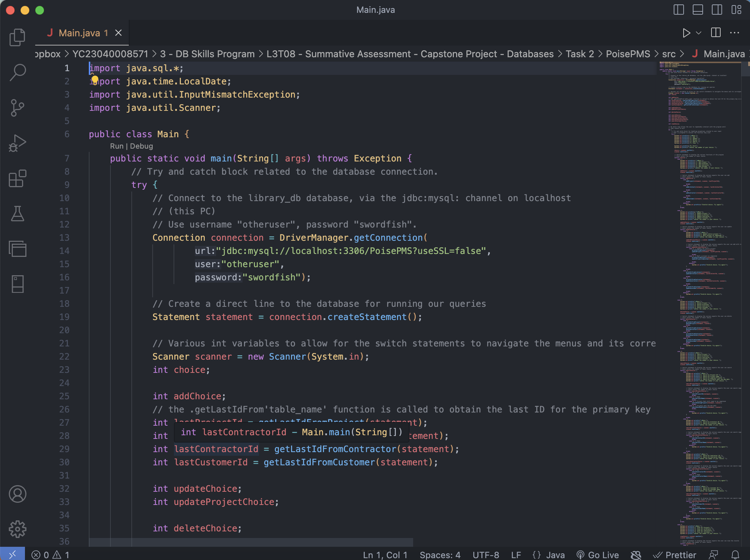The width and height of the screenshot is (750, 560).
Task: Click the Go Live status bar item
Action: [x=598, y=554]
